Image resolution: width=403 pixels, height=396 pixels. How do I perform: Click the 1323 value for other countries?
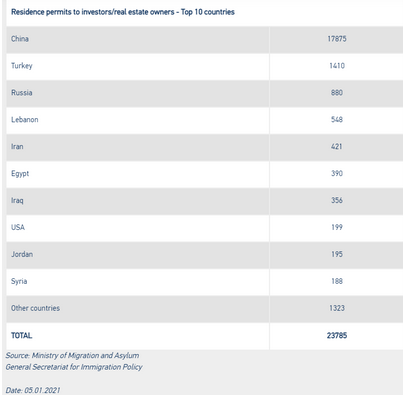pos(337,308)
